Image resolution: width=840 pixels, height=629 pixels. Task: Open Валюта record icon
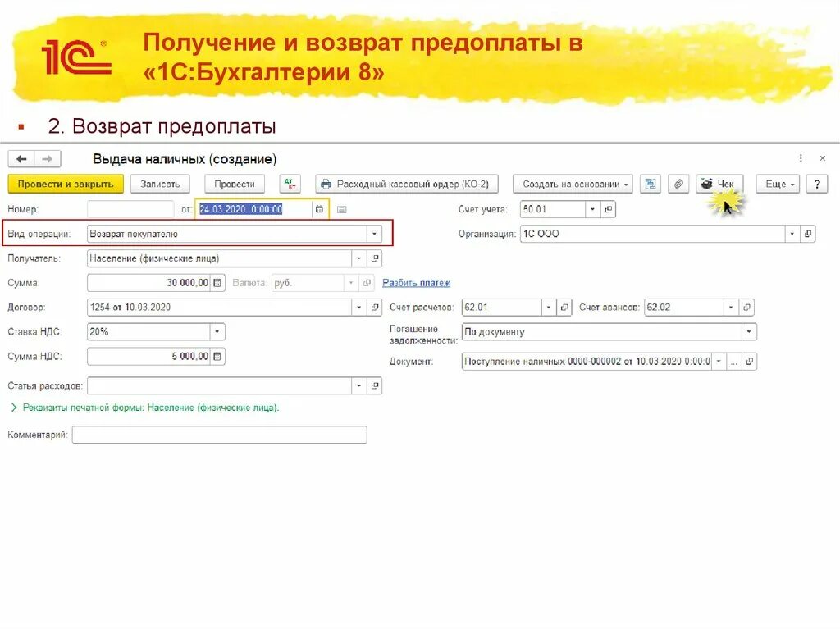[367, 283]
